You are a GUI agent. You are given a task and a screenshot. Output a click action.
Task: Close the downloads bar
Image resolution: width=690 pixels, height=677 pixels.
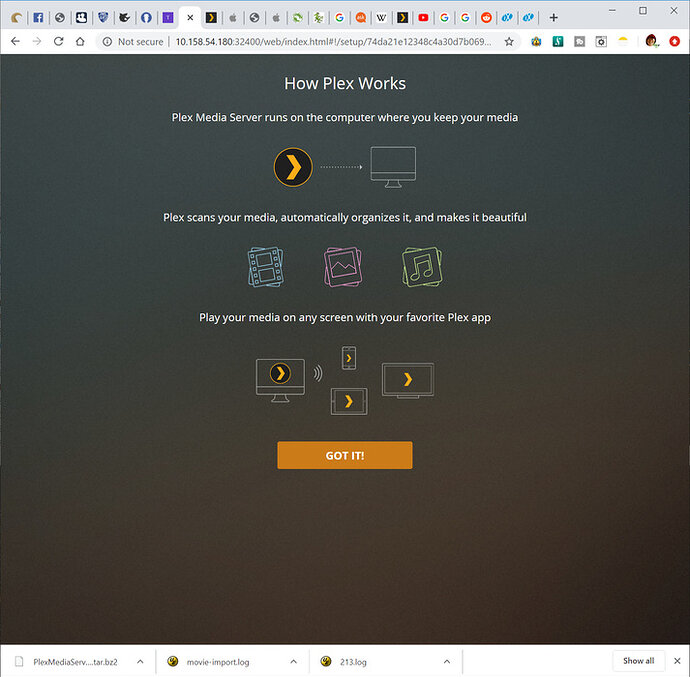[x=677, y=661]
